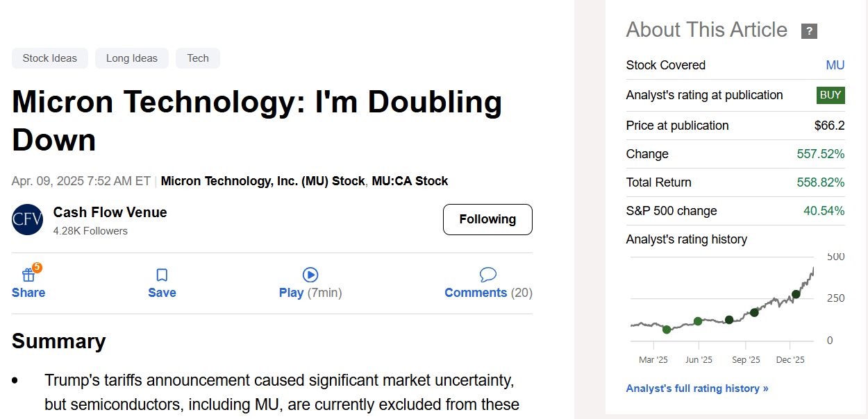868x419 pixels.
Task: Click the Play audio circle icon
Action: coord(310,275)
